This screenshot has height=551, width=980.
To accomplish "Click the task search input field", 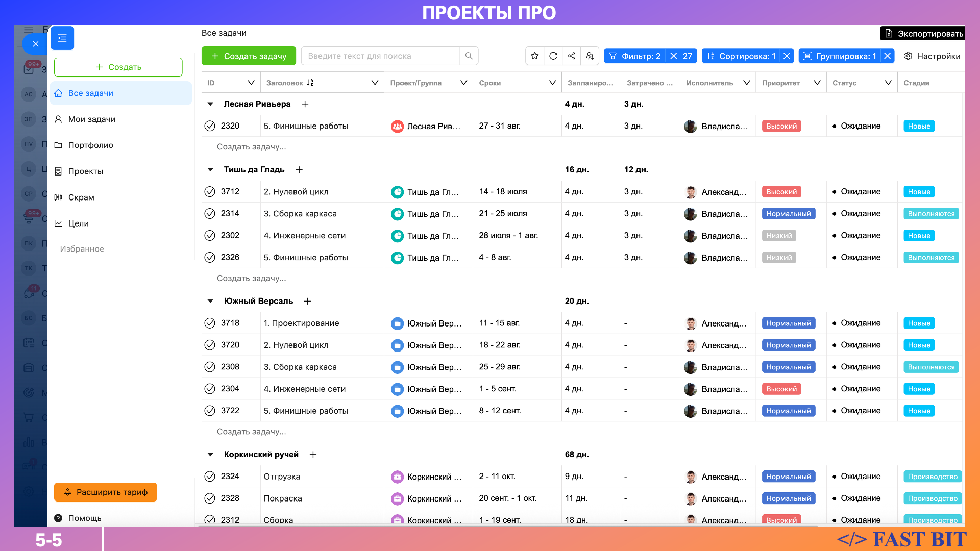I will coord(380,56).
